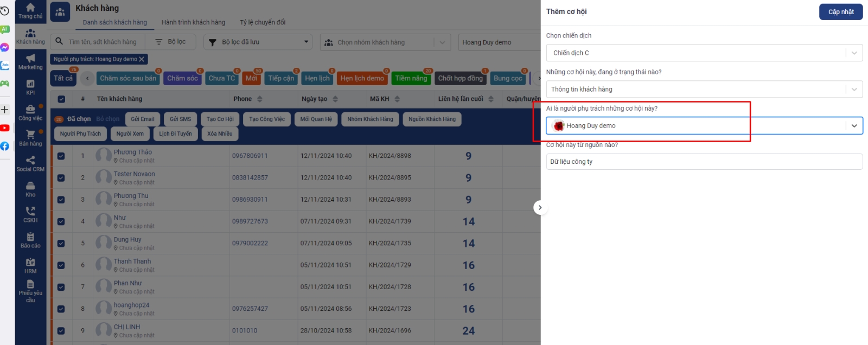Select the orange Mới status tag
The image size is (868, 345).
click(251, 79)
